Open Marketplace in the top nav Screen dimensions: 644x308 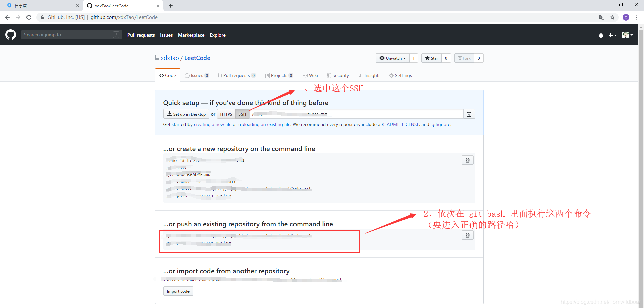tap(191, 35)
